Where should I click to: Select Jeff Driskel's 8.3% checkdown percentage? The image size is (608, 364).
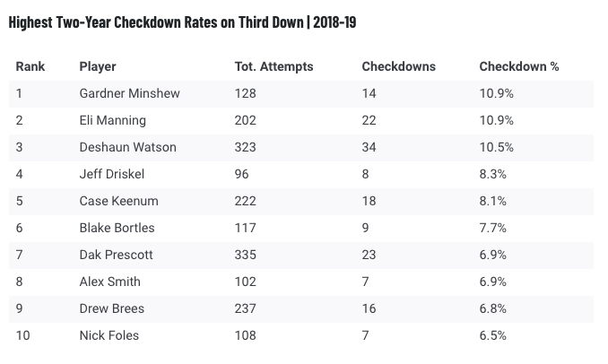click(x=494, y=174)
